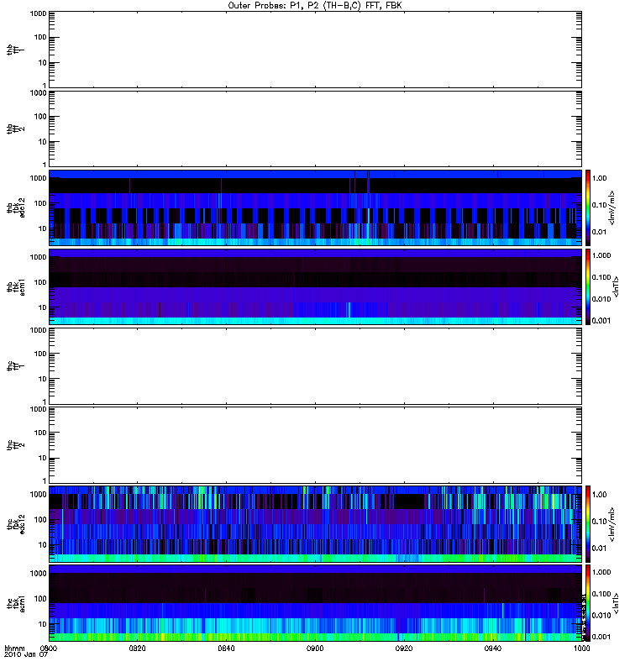Click the '0.10' value on thc edc12 color bar
The image size is (630, 672).
600,522
